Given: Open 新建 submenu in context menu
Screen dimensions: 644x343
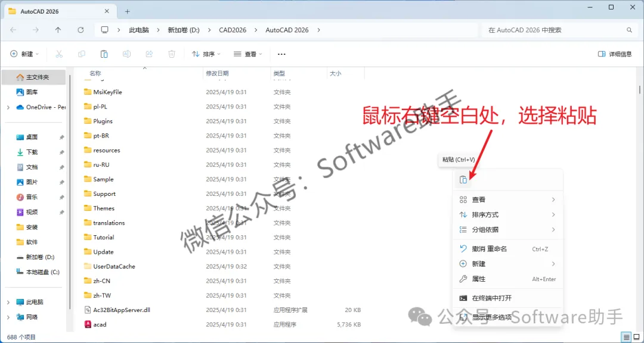Looking at the screenshot, I should click(507, 264).
